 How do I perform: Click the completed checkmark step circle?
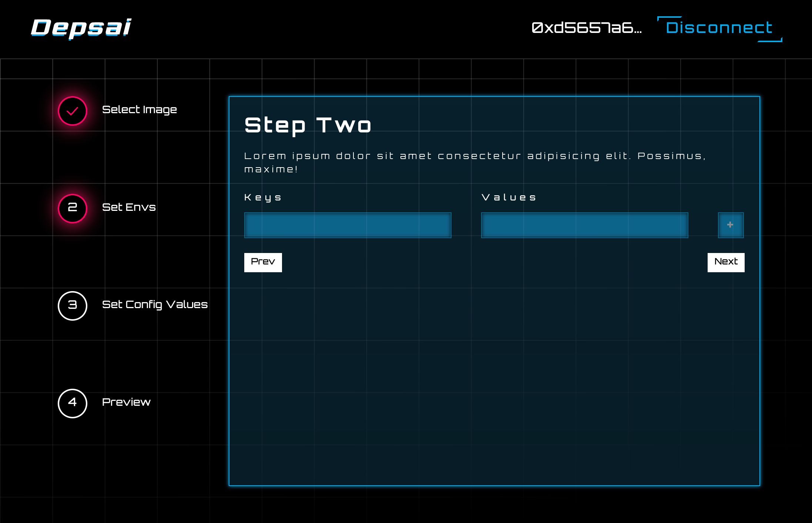(73, 111)
